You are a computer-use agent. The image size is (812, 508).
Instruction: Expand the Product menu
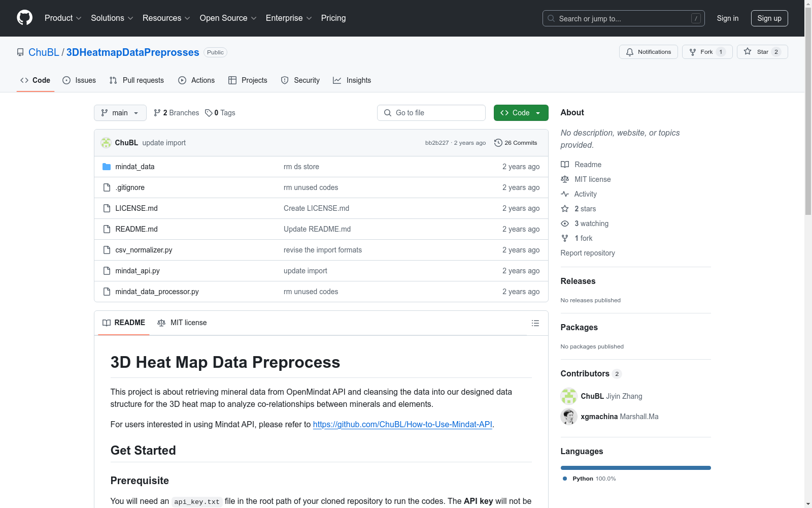(63, 18)
